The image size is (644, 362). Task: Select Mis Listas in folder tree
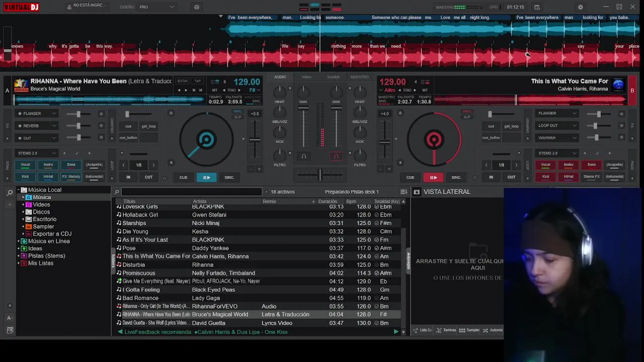coord(41,263)
